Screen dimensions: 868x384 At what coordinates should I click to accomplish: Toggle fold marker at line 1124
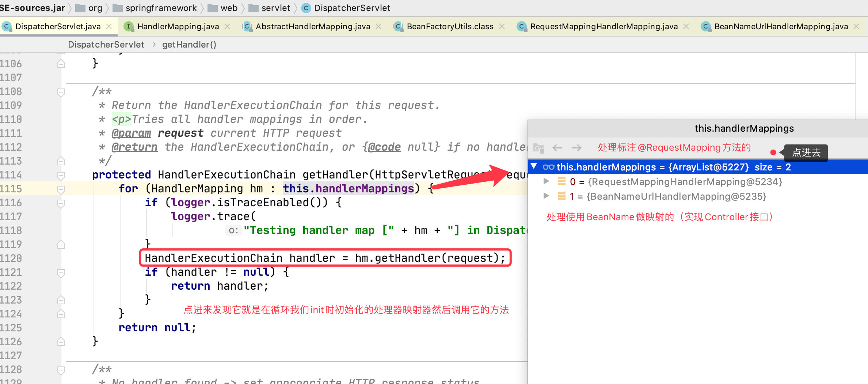[61, 314]
